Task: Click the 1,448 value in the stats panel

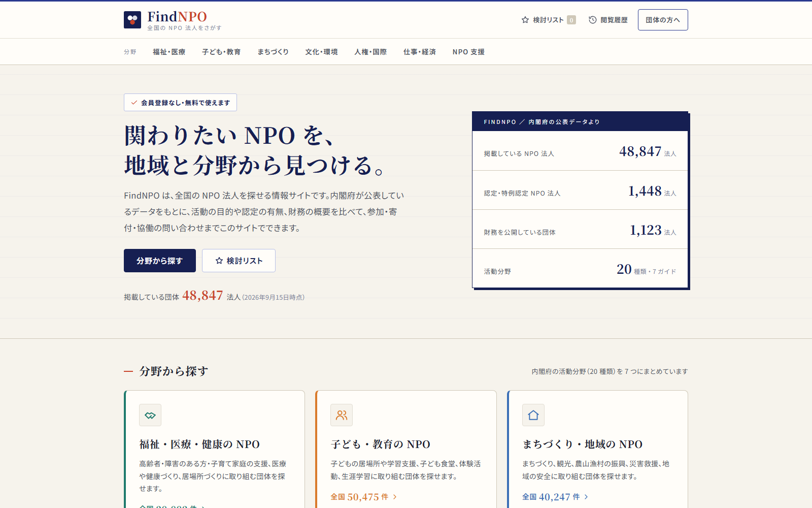Action: coord(645,191)
